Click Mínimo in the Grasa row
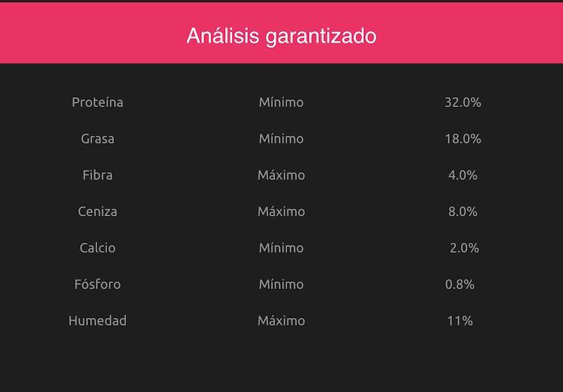This screenshot has height=392, width=563. (x=281, y=139)
